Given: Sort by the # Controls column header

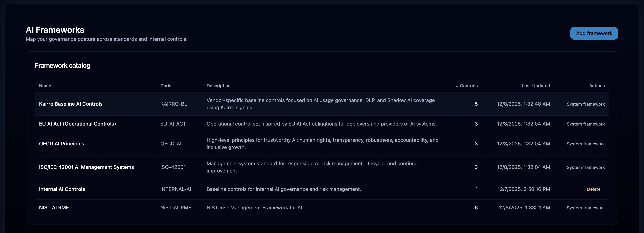Looking at the screenshot, I should [467, 86].
